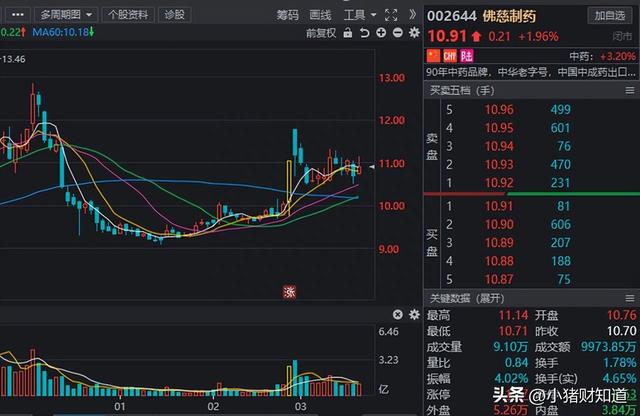Select sell level 3 price 10.94
This screenshot has height=416, width=640.
click(x=499, y=146)
